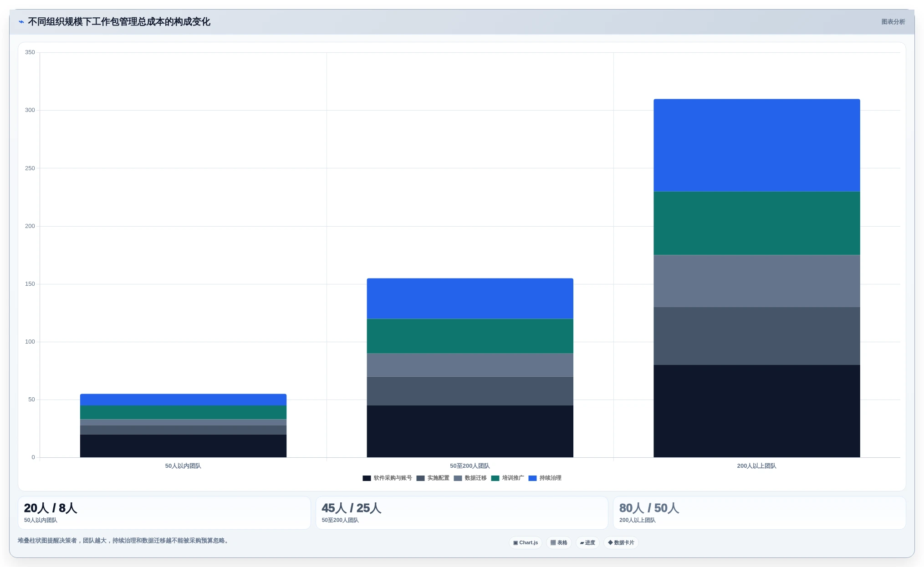Click the 50至200人团队 x-axis label
This screenshot has height=567, width=924.
pos(470,466)
